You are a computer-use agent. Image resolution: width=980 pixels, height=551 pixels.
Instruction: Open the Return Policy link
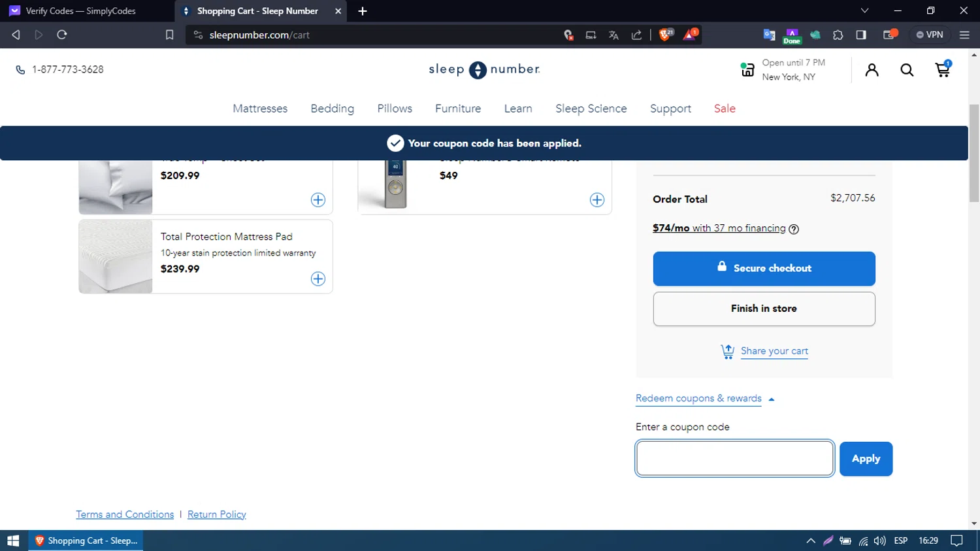pyautogui.click(x=216, y=514)
